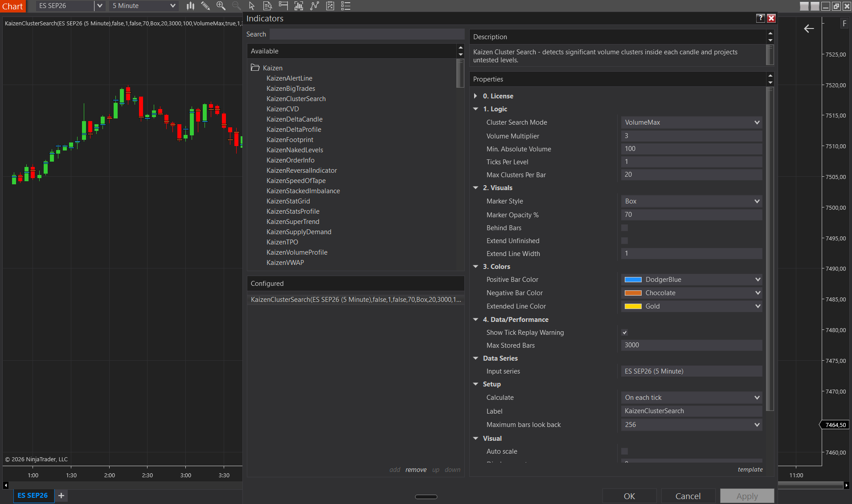Image resolution: width=852 pixels, height=504 pixels.
Task: Enable the Extend Unfinished checkbox
Action: [625, 241]
